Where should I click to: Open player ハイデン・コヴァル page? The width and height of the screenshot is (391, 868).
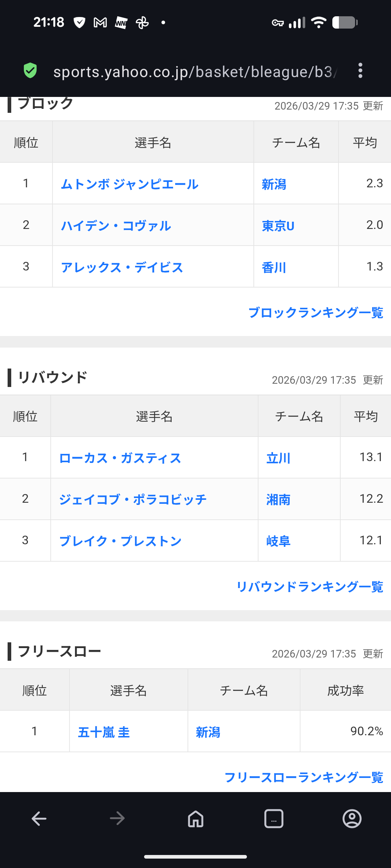(116, 226)
